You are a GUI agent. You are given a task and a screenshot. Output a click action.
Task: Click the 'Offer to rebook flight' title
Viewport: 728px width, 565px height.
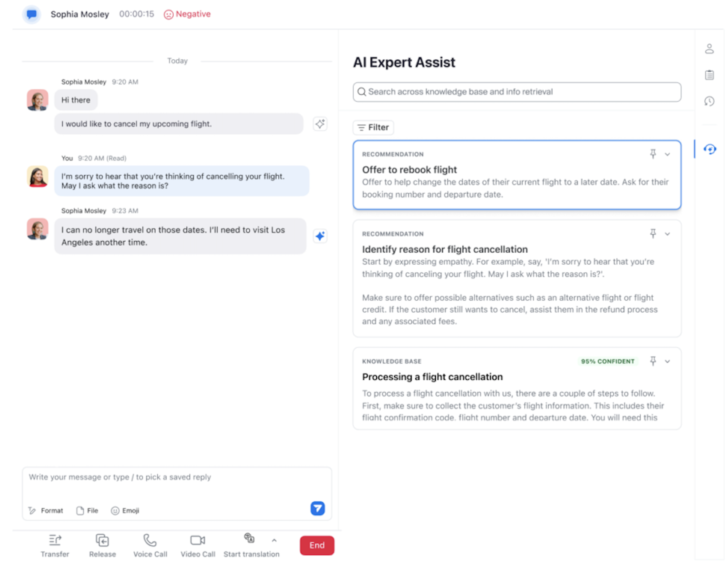(x=409, y=170)
